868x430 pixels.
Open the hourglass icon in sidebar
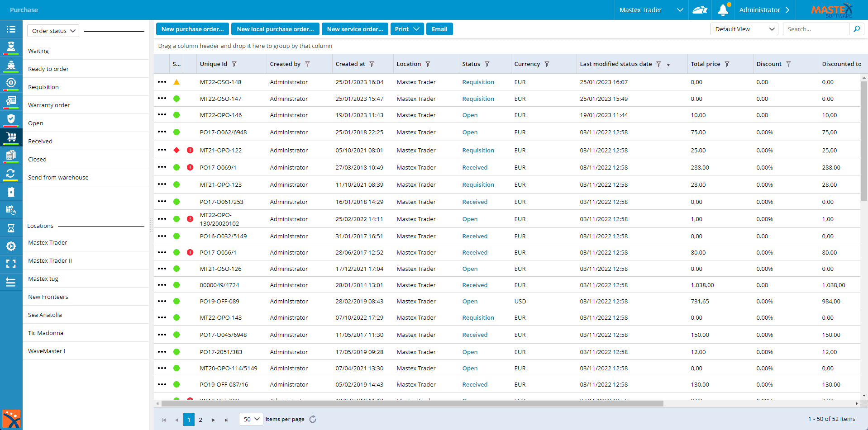(11, 228)
